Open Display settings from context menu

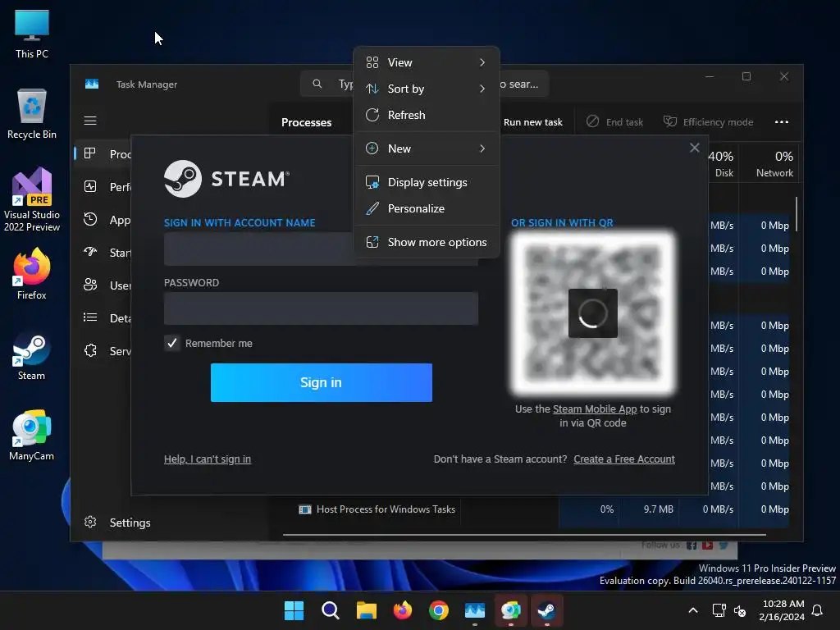(x=427, y=182)
